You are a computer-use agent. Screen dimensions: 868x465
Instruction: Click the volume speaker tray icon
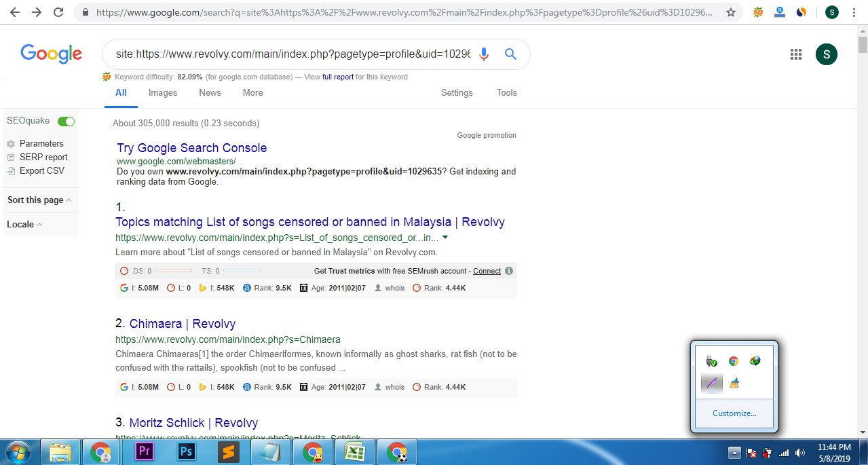[x=800, y=453]
